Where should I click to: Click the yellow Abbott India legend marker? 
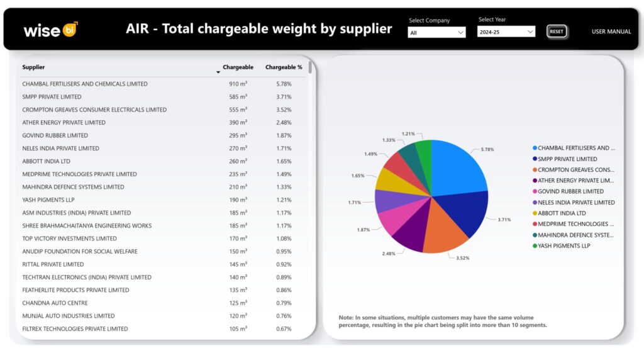tap(535, 213)
